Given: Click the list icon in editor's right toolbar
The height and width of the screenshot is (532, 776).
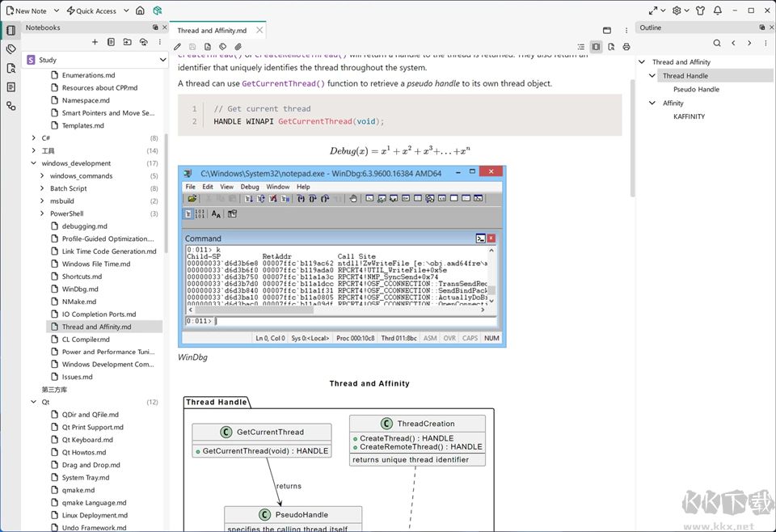Looking at the screenshot, I should coord(581,47).
